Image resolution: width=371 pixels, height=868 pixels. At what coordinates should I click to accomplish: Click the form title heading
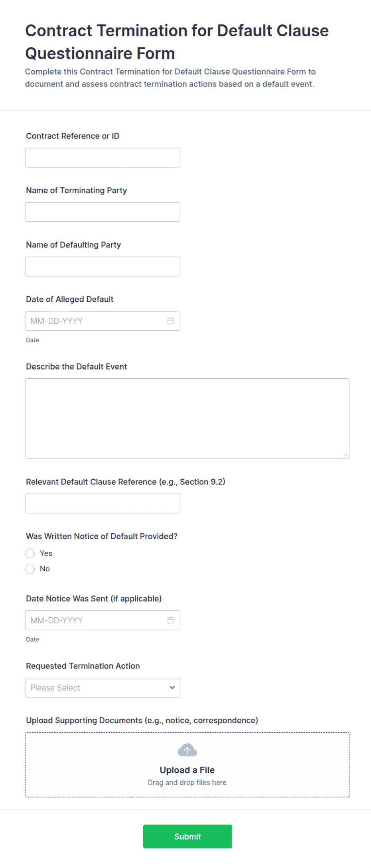pos(177,42)
